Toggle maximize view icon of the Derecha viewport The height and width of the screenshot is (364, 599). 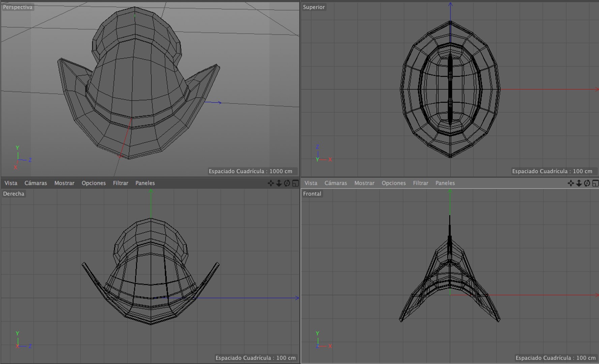(295, 183)
